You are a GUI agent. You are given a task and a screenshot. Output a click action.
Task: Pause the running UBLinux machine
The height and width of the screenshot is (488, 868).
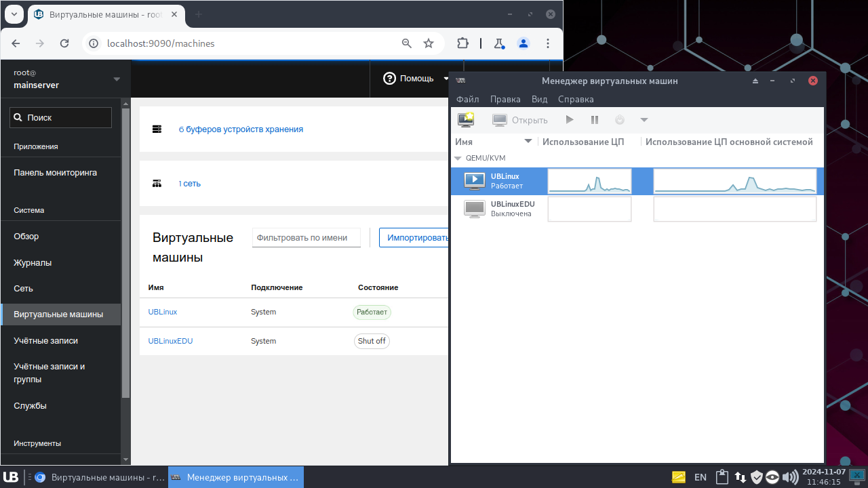point(594,119)
